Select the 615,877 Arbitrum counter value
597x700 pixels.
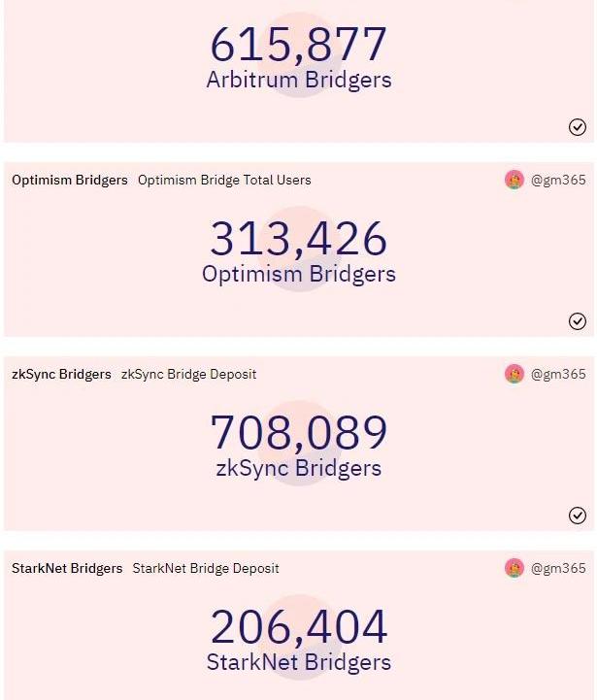299,45
